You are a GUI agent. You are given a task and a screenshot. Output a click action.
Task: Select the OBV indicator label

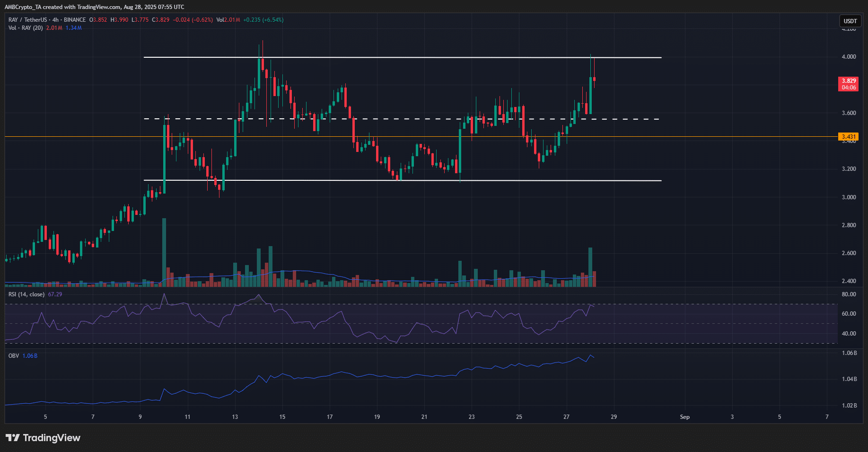pos(14,355)
